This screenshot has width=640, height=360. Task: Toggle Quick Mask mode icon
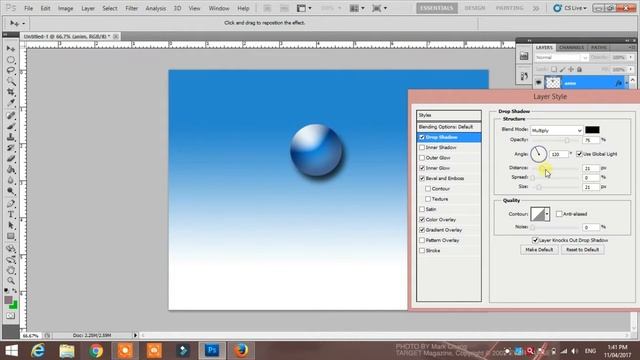pyautogui.click(x=11, y=316)
